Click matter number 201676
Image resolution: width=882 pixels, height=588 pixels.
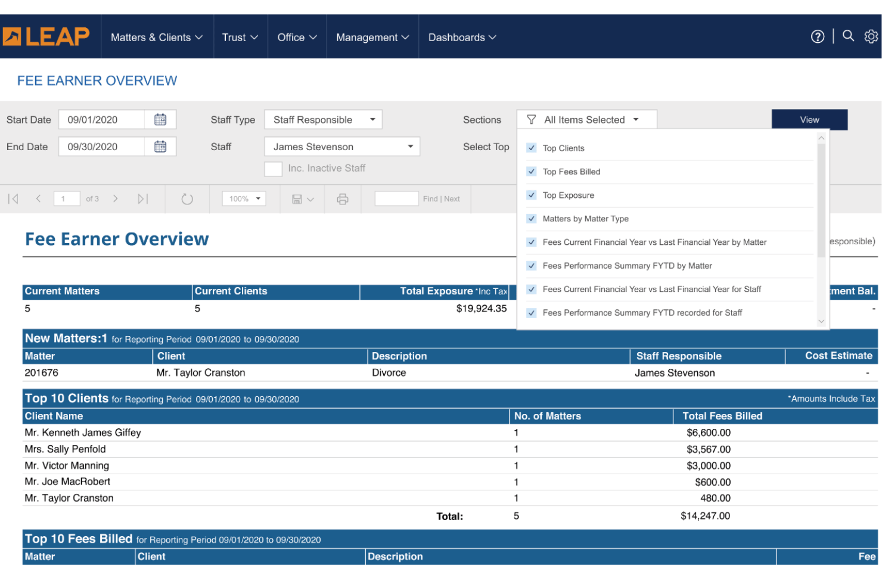(x=42, y=373)
